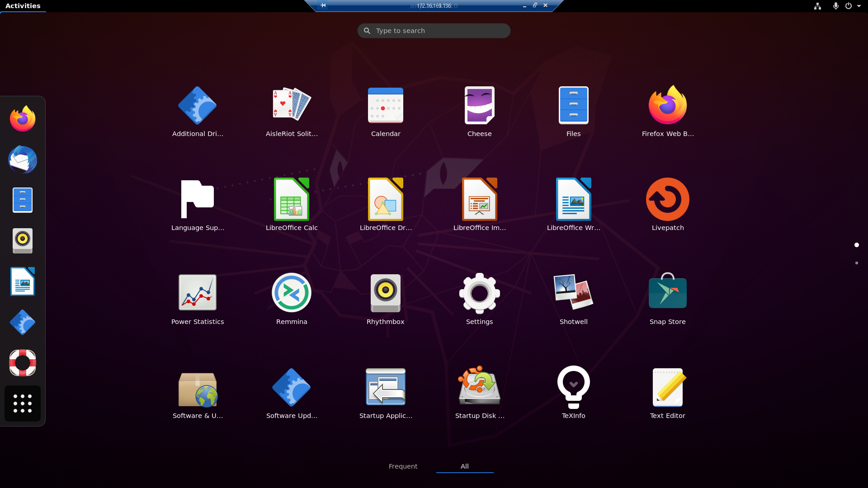Switch to the Frequent tab

click(403, 466)
